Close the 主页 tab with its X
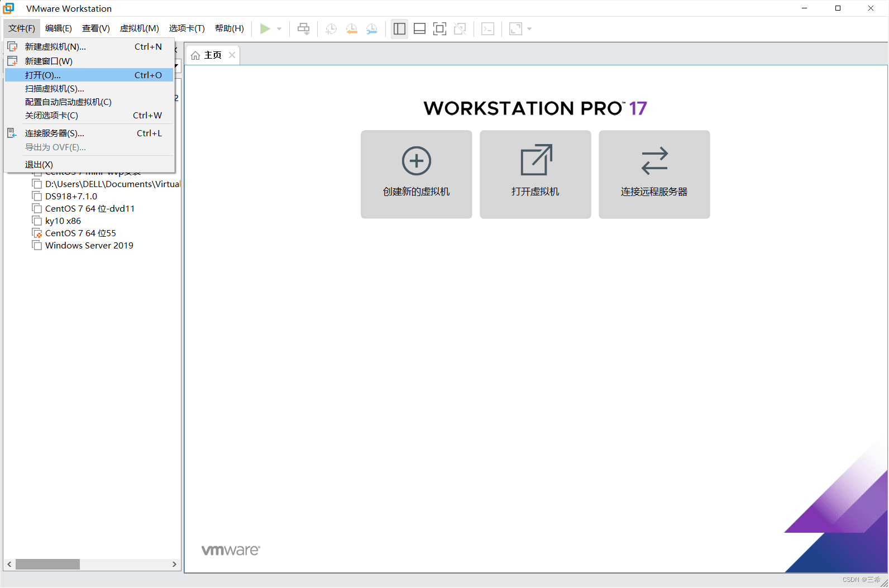 click(x=232, y=55)
